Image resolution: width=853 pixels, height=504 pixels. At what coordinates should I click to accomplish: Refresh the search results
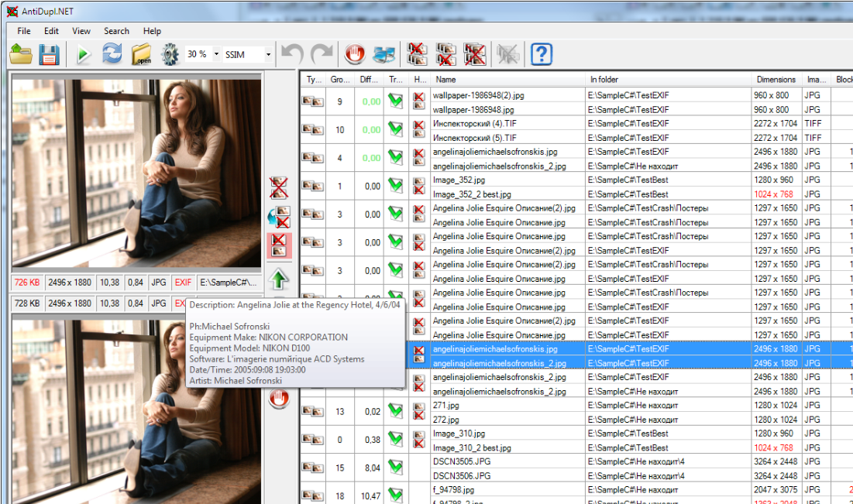114,54
